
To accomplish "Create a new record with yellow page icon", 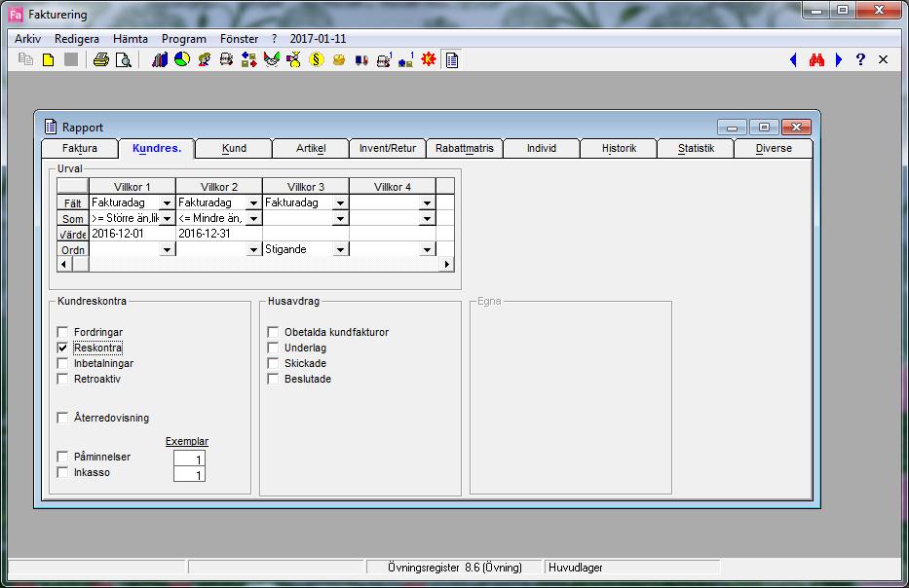I will tap(49, 59).
